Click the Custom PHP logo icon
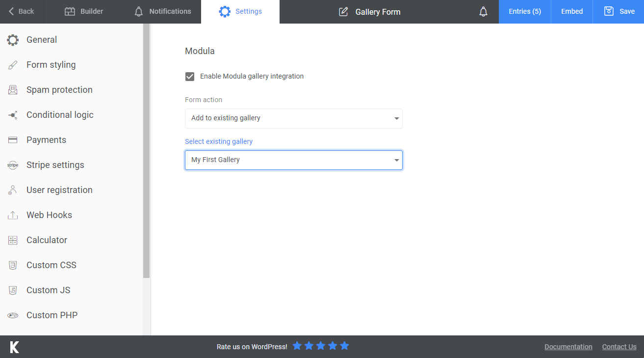This screenshot has height=358, width=644. [x=13, y=315]
